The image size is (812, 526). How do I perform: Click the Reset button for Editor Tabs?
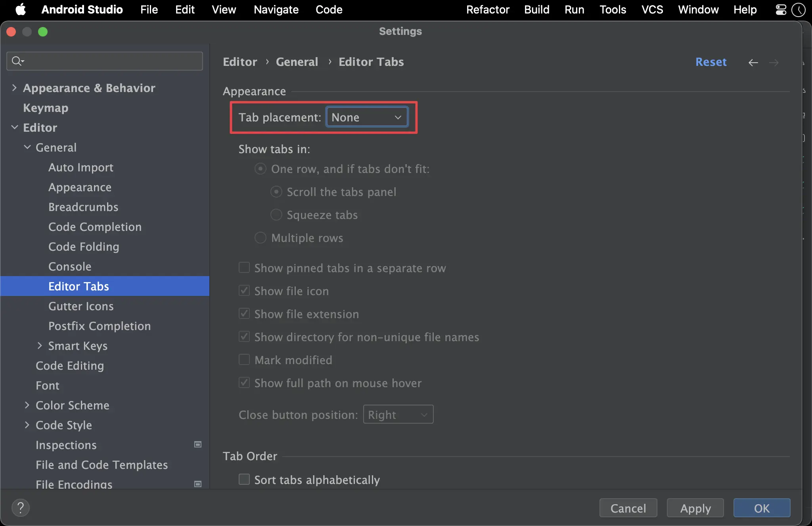click(x=711, y=61)
